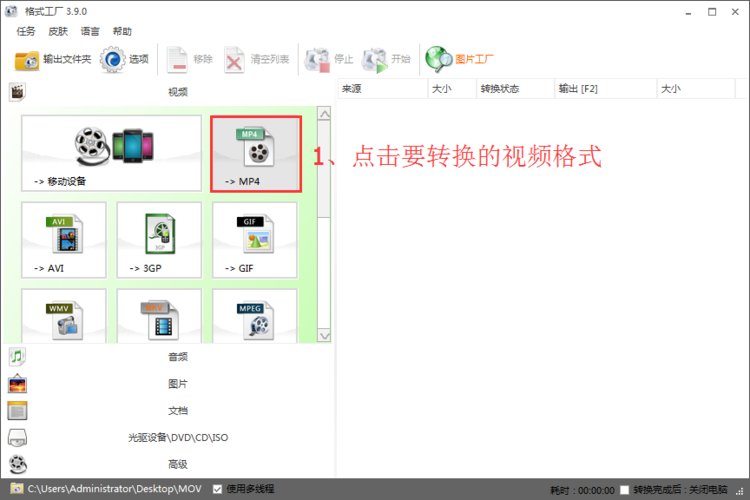
Task: Click the first 大小 size column header
Action: pos(452,89)
